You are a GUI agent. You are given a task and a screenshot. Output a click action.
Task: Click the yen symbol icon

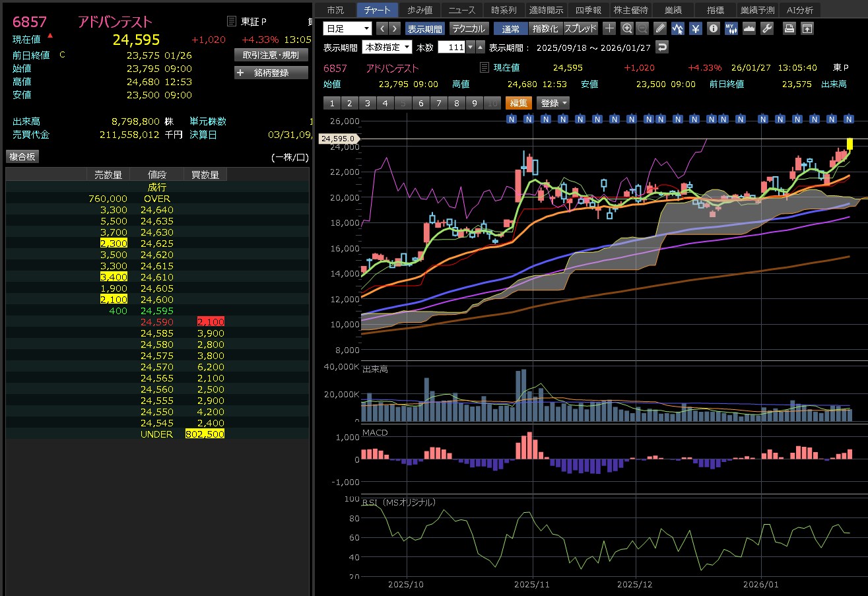coord(695,28)
